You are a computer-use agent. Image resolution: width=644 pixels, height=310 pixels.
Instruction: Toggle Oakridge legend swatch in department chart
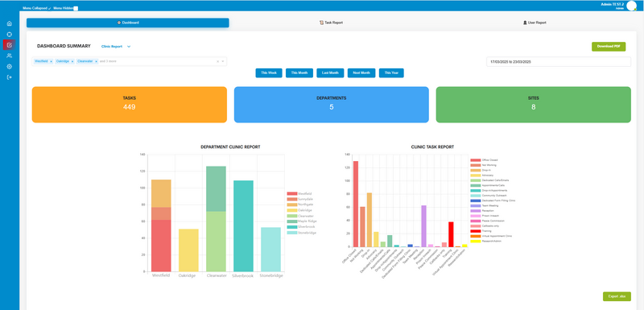tap(291, 210)
